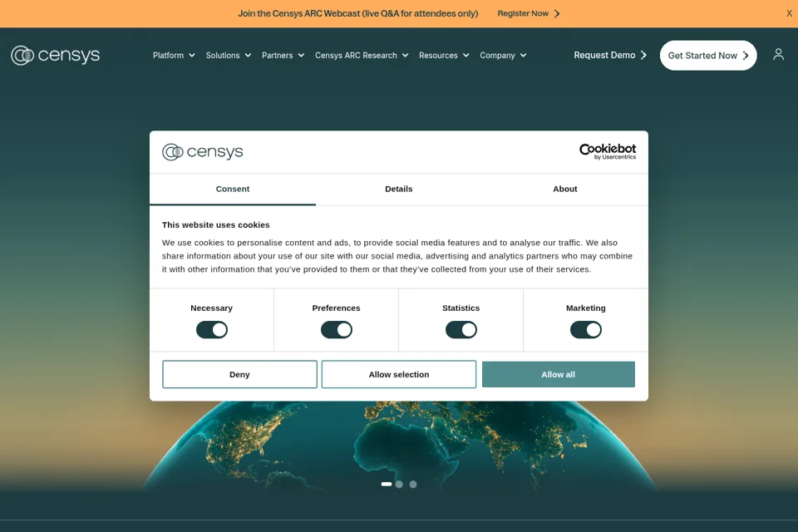Screen dimensions: 798x532
Task: Disable the Preferences cookies switch
Action: click(337, 330)
